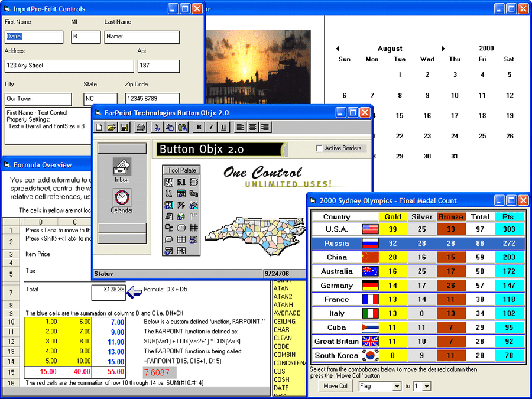Viewport: 532px width, 399px height.
Task: Select the 5.1 tool in Tool Palate
Action: (181, 182)
